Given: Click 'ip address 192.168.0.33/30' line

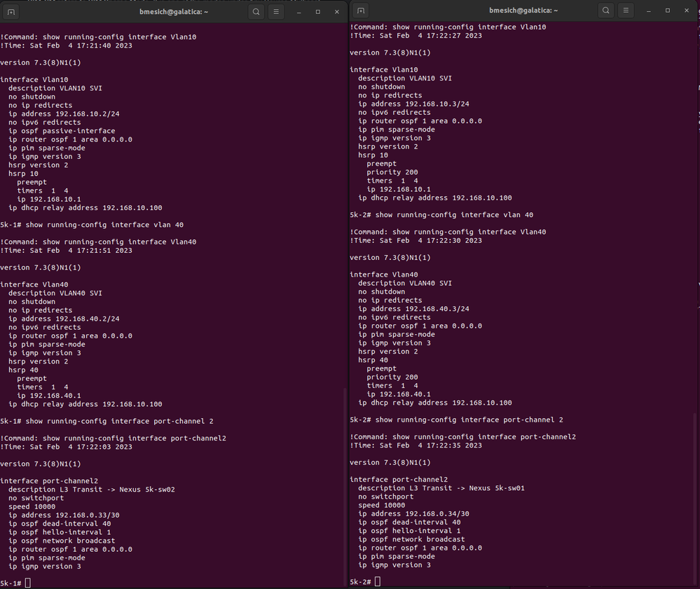Looking at the screenshot, I should pyautogui.click(x=64, y=515).
